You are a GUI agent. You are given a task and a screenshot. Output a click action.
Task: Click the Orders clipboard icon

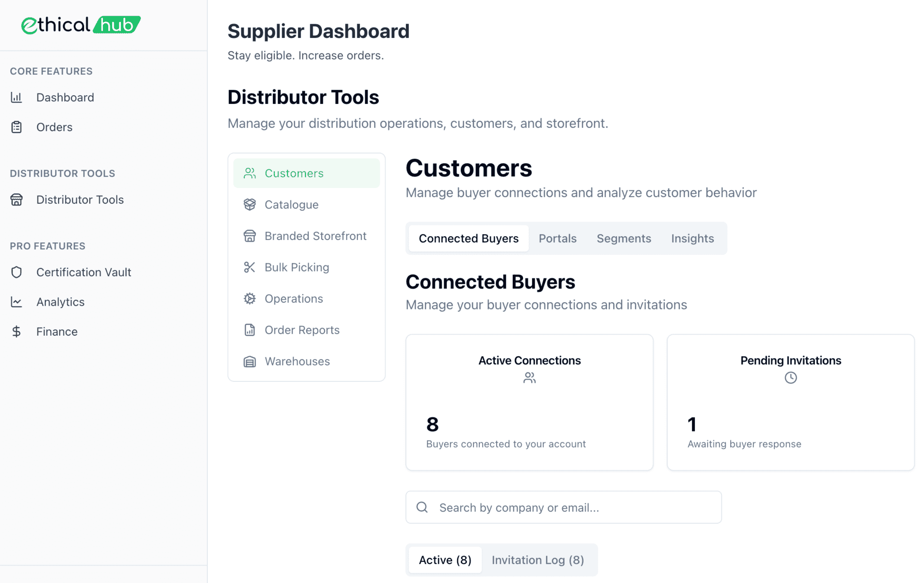17,127
